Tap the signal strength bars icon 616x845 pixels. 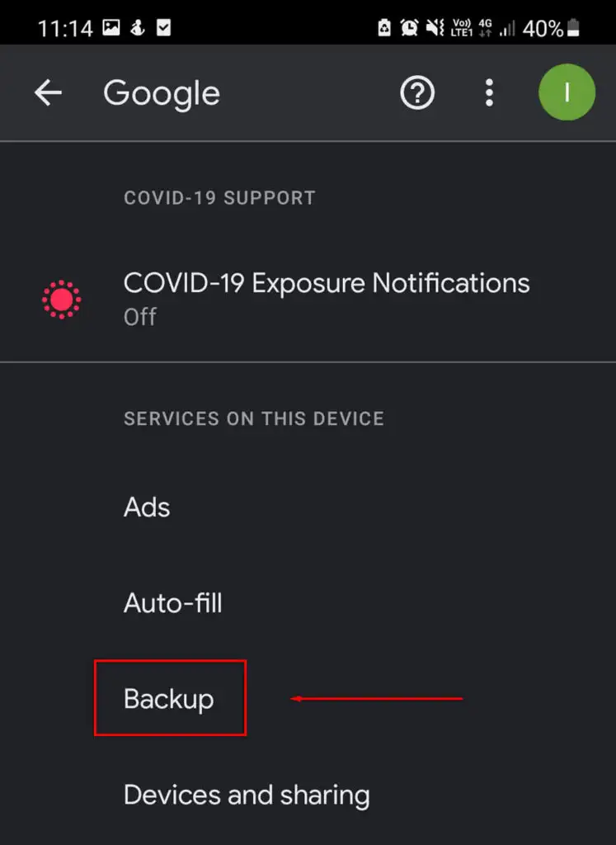[506, 28]
